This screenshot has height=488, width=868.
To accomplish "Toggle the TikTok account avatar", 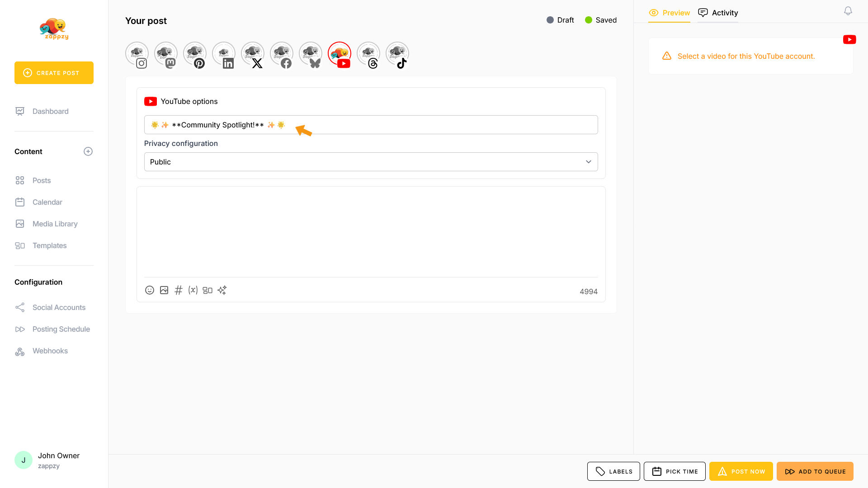I will coord(397,54).
